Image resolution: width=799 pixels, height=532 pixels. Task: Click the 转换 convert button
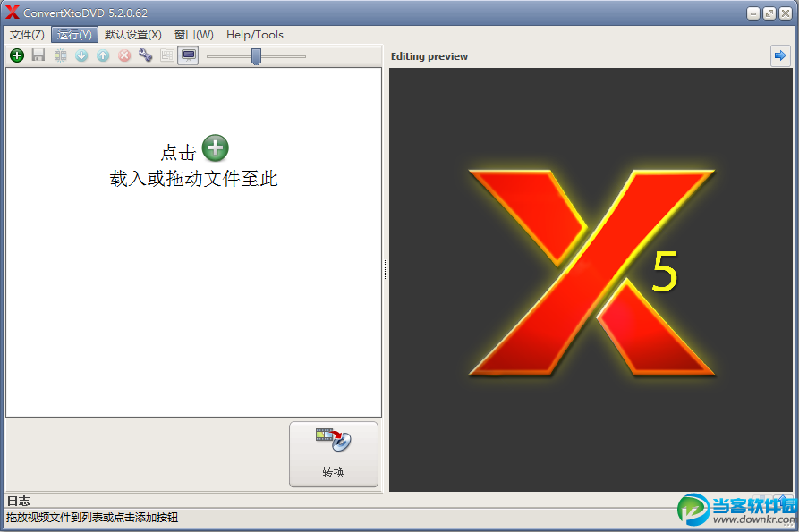(x=334, y=454)
